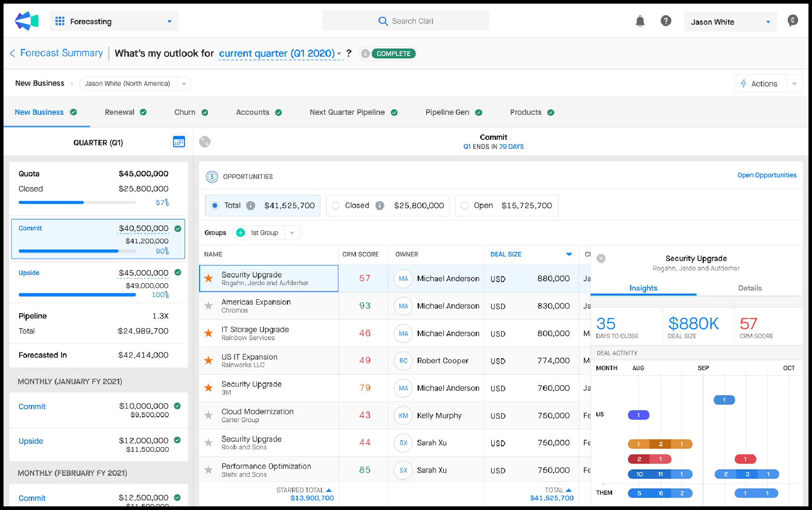Select the Open opportunities radio button
This screenshot has width=812, height=510.
coord(465,206)
